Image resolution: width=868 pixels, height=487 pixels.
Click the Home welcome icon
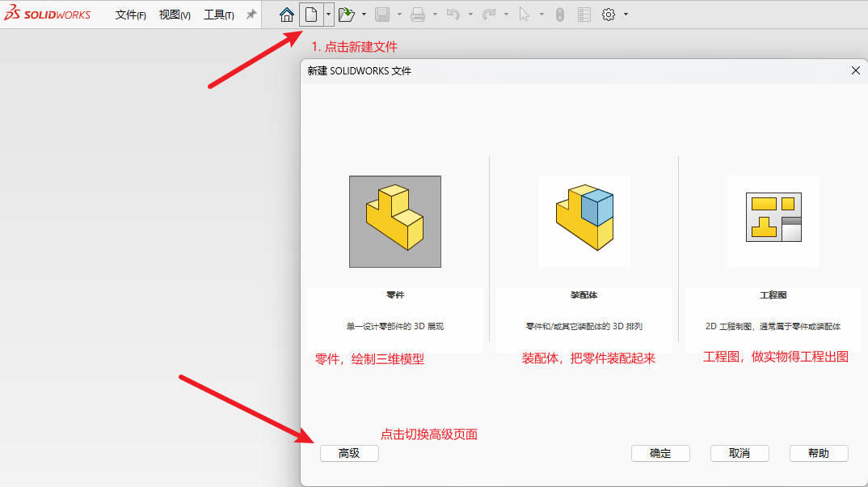(286, 15)
